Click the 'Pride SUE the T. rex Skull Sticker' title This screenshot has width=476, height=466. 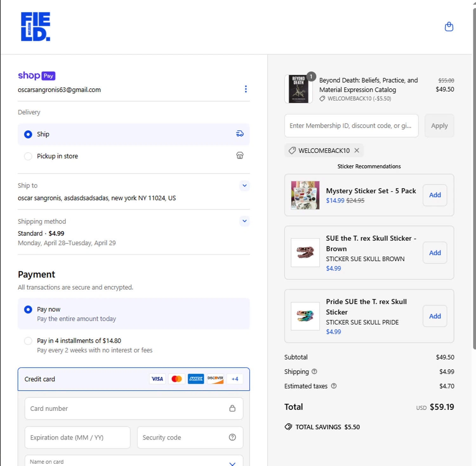point(366,307)
